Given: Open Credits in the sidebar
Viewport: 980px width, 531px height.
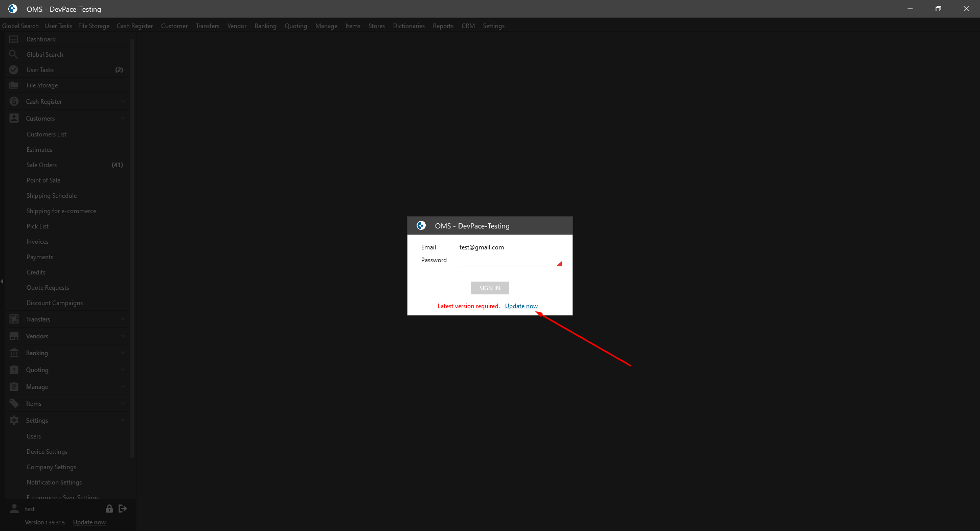Looking at the screenshot, I should (x=36, y=272).
